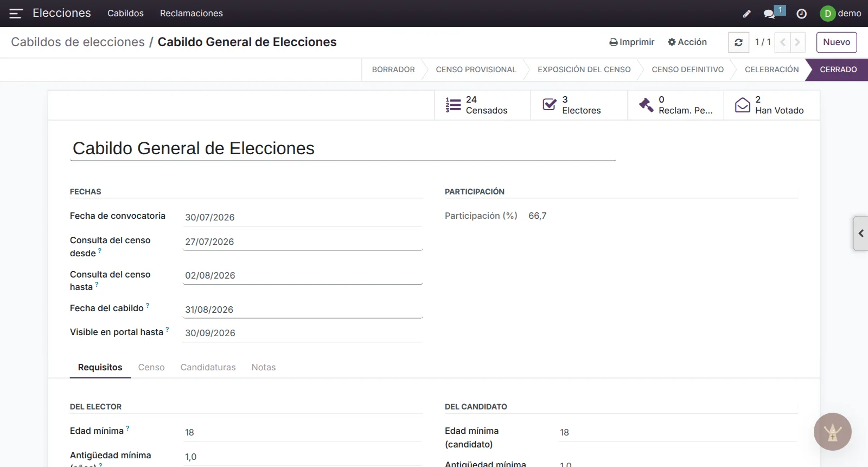Click the Elecciones app title
868x467 pixels.
coord(62,13)
